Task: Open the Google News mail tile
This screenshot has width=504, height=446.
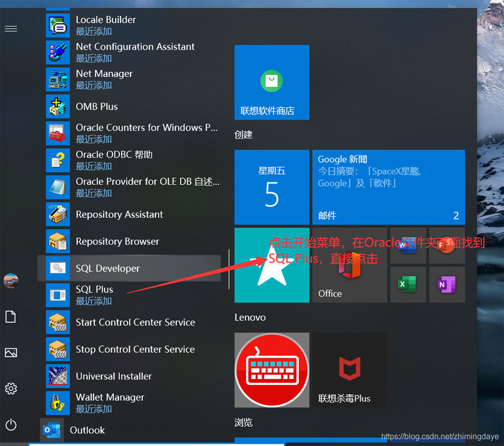Action: (388, 187)
